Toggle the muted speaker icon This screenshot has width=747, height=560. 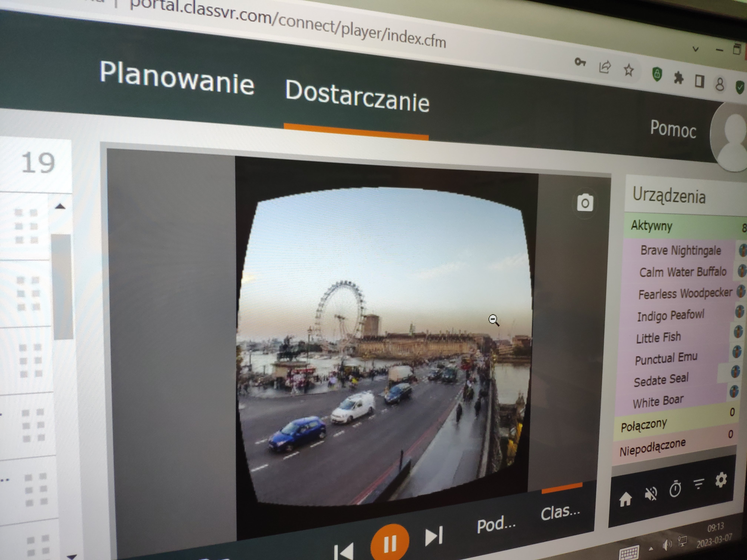pos(651,494)
